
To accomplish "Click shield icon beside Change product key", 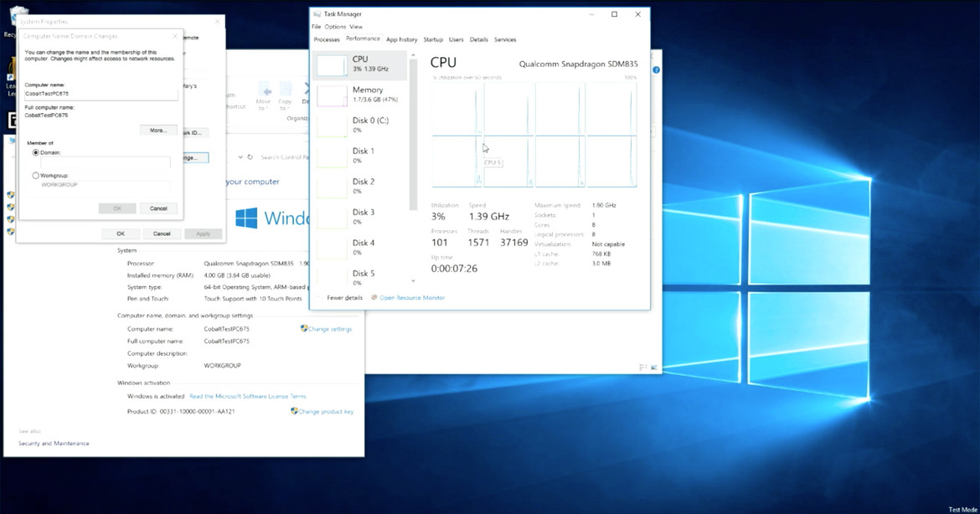I will (294, 411).
